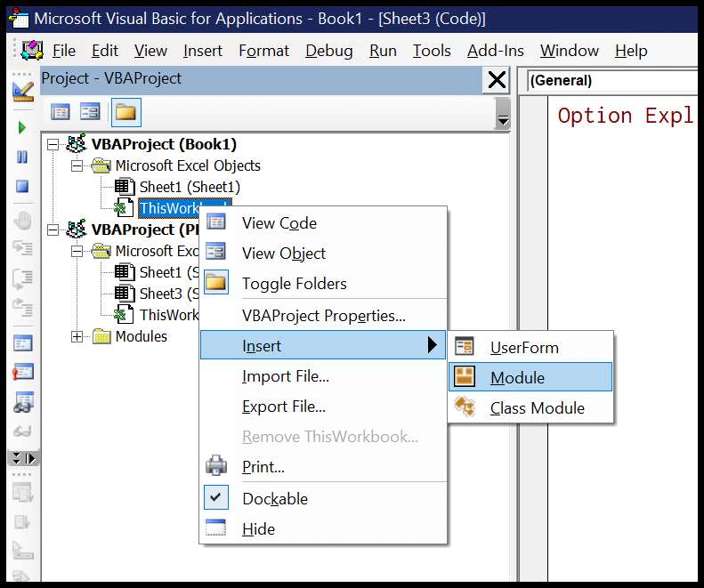Screen dimensions: 704x588
Task: Open the Insert menu in menu bar
Action: (x=203, y=51)
